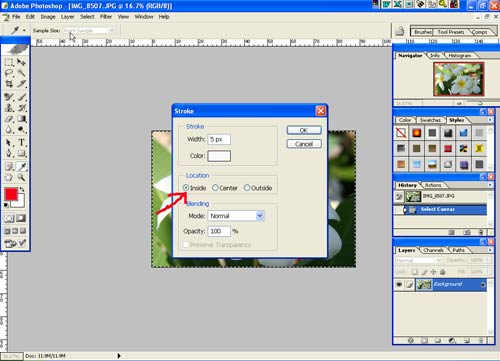This screenshot has width=500, height=361.
Task: Switch to Quick Mask mode
Action: (21, 218)
